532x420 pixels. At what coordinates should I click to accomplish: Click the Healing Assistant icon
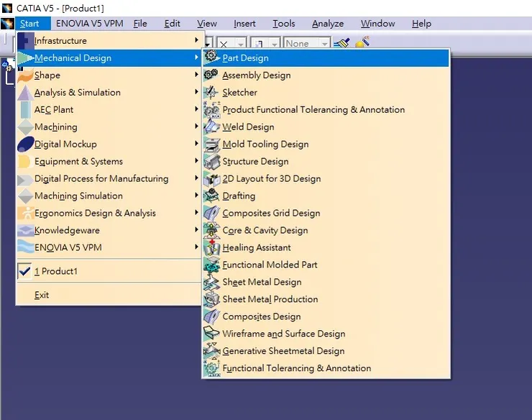[x=211, y=247]
